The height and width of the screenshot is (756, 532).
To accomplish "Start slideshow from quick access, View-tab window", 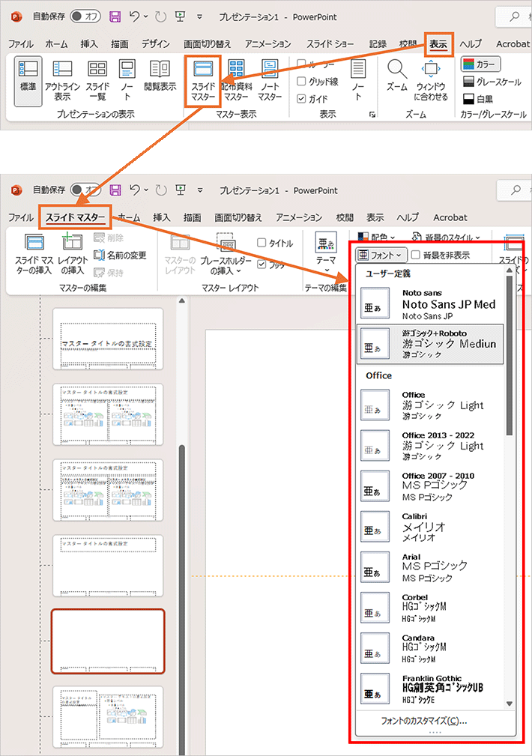I will (x=181, y=17).
